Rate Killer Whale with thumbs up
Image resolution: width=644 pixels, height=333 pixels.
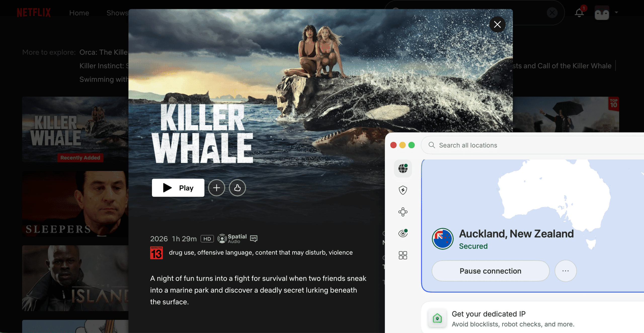(x=237, y=188)
